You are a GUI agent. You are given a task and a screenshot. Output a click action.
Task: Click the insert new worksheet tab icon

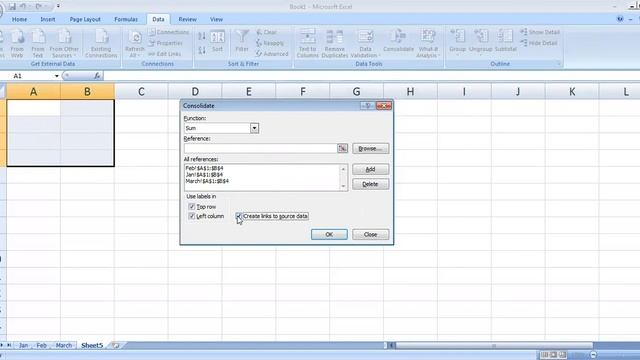coord(116,345)
